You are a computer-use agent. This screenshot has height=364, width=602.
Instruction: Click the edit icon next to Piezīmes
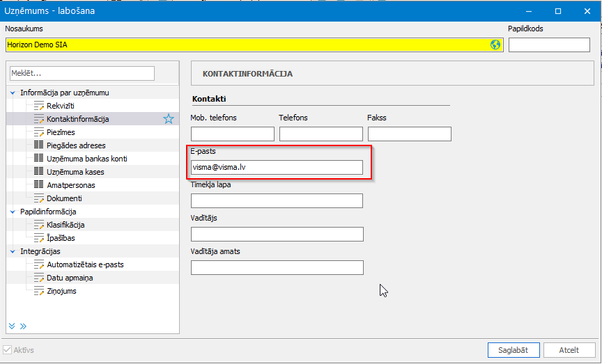coord(39,132)
